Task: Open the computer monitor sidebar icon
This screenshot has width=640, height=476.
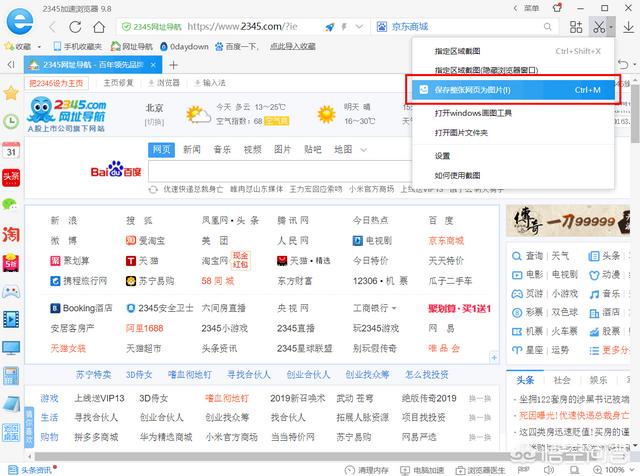Action: click(11, 348)
